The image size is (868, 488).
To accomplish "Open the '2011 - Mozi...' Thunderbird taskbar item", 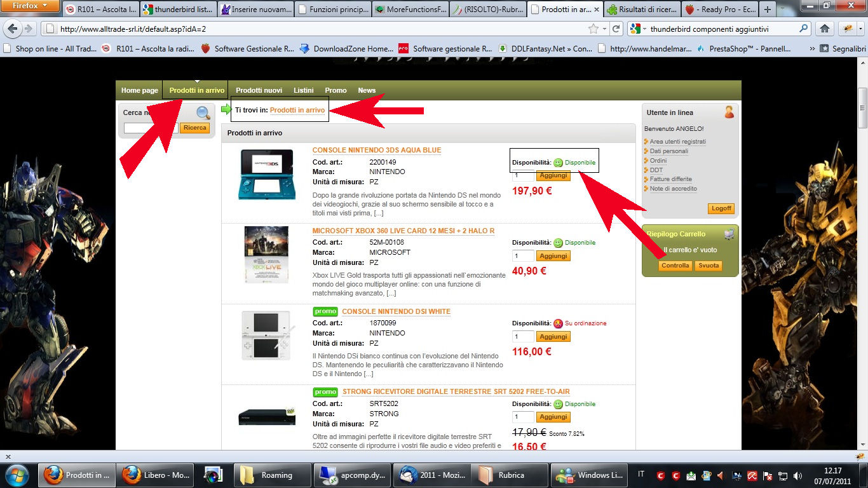I will tap(432, 475).
